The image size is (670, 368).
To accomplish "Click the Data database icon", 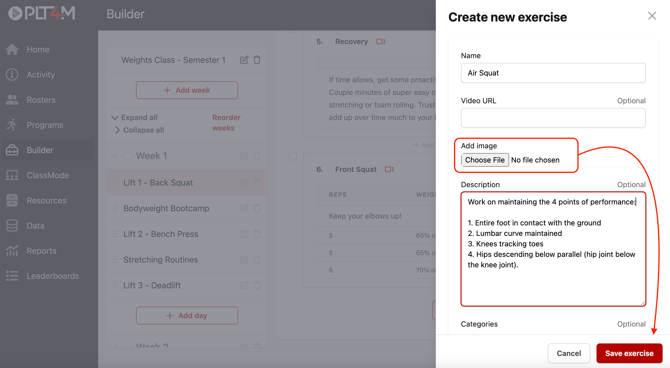I will point(12,226).
